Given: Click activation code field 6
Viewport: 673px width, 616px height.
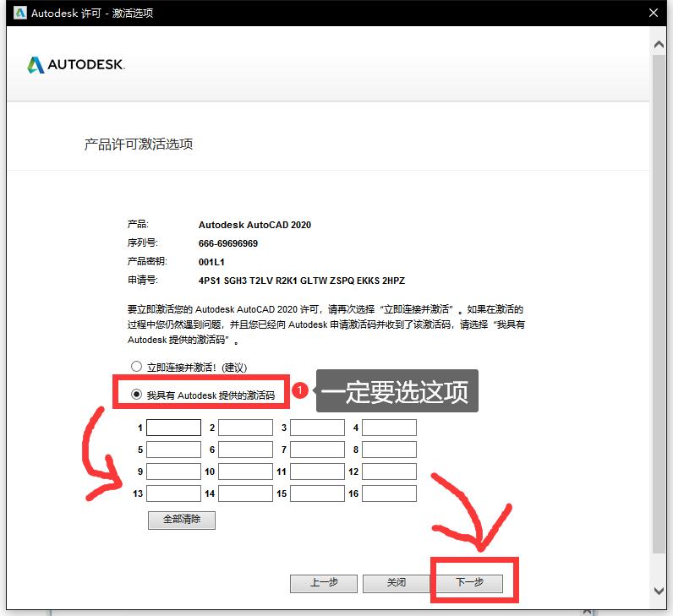Looking at the screenshot, I should pyautogui.click(x=245, y=450).
